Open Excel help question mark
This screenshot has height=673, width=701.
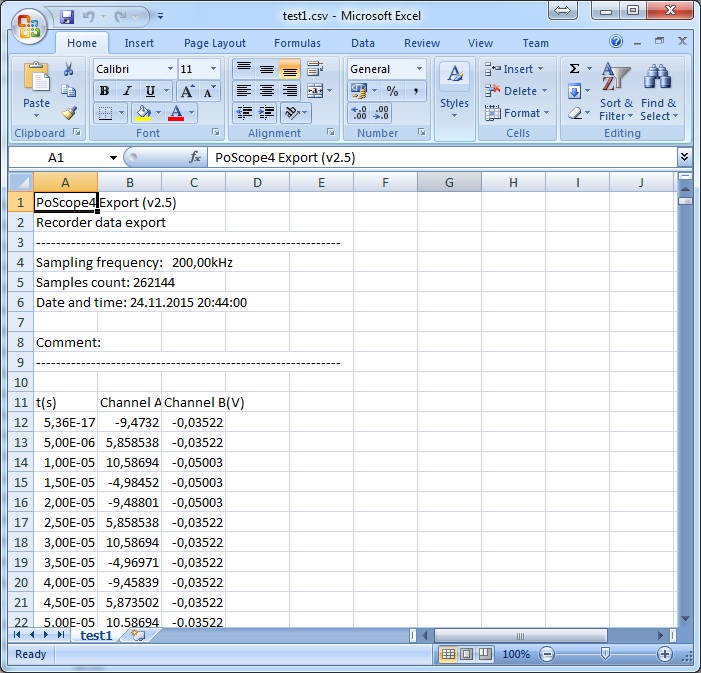[616, 42]
